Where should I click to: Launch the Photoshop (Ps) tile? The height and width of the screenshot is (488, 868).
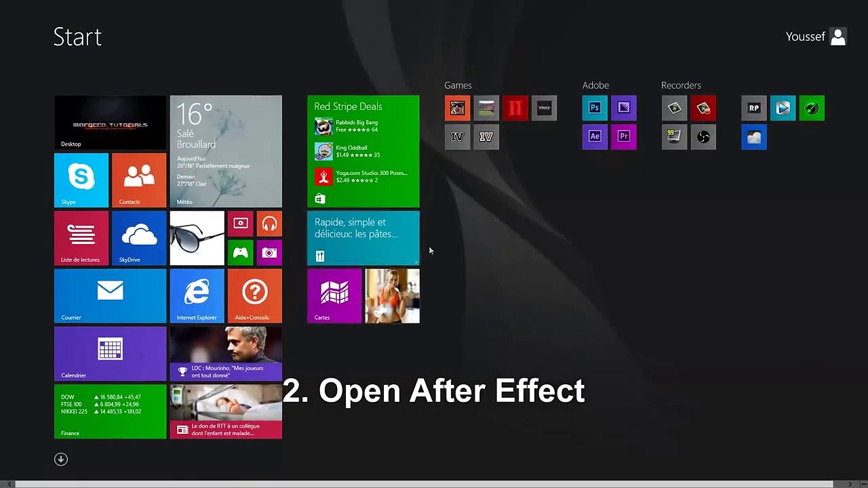pyautogui.click(x=595, y=108)
